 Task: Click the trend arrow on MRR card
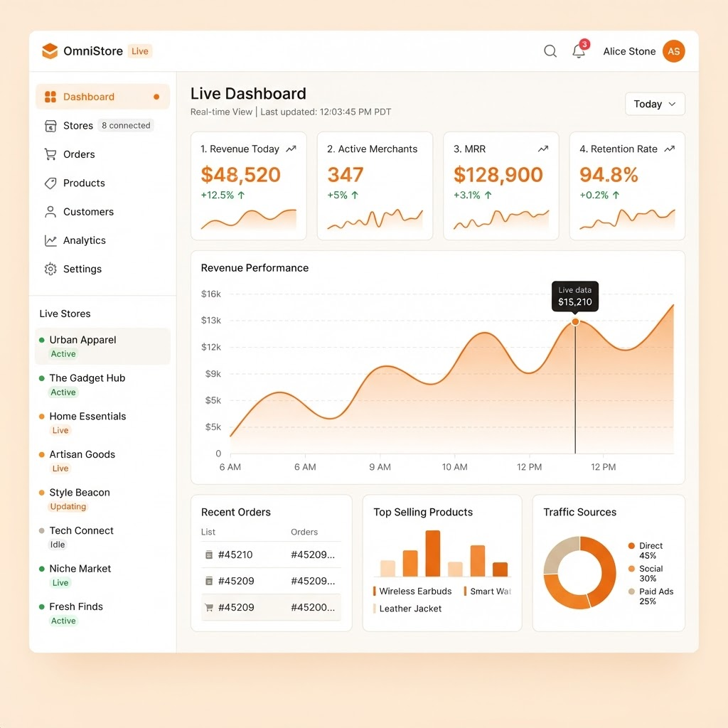tap(543, 149)
